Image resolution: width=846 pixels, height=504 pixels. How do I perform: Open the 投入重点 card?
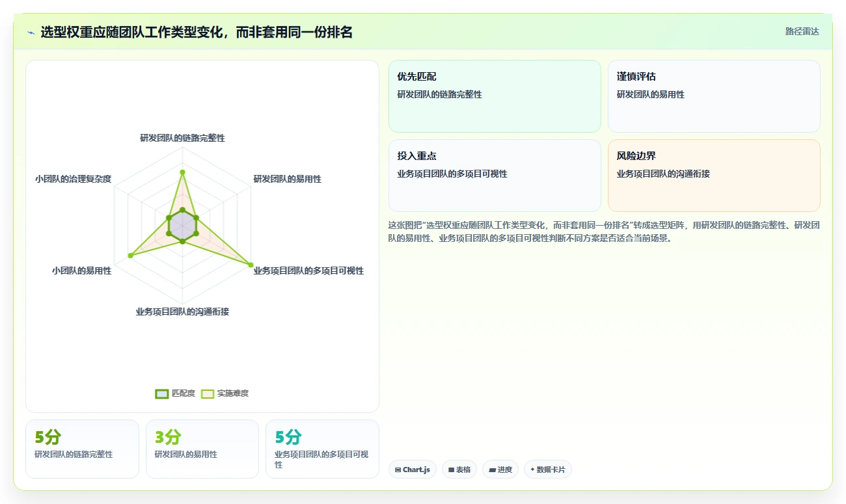tap(495, 176)
